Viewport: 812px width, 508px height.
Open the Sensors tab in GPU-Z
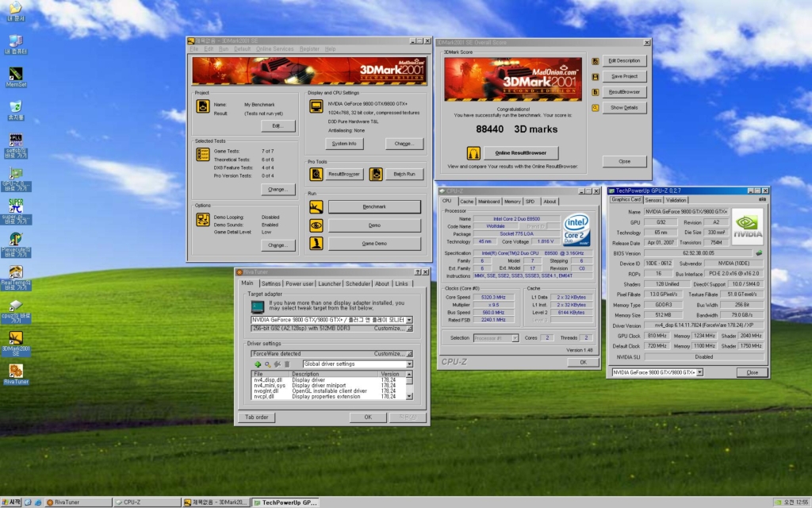pos(653,200)
